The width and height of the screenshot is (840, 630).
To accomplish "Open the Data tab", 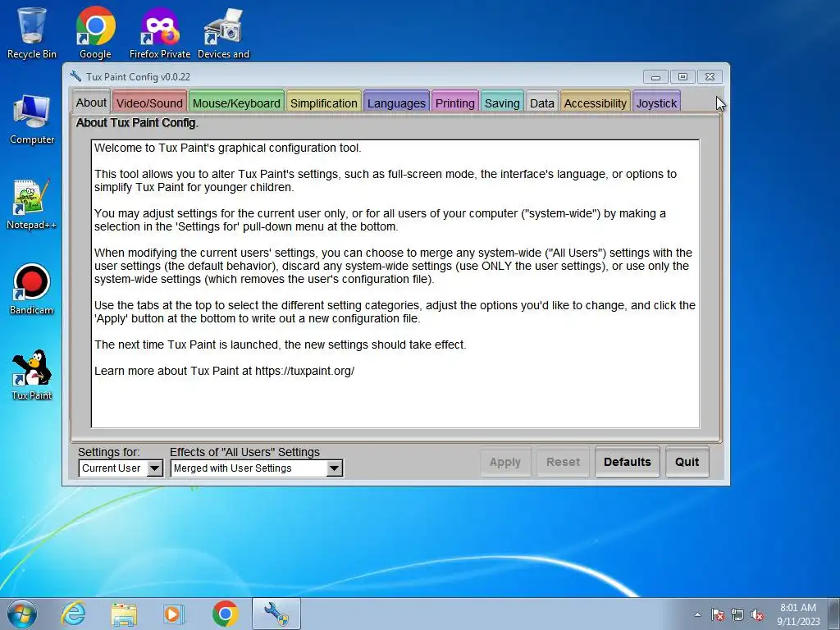I will tap(541, 103).
